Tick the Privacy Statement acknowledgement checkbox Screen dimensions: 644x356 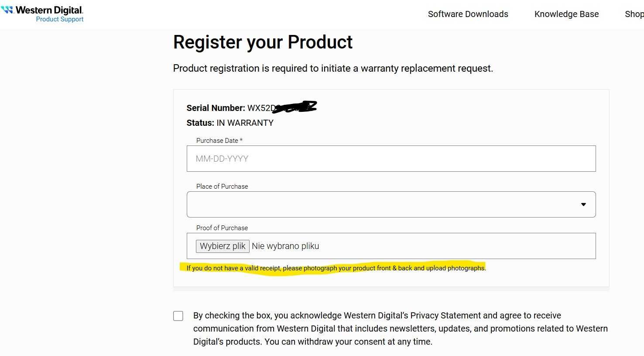[178, 316]
